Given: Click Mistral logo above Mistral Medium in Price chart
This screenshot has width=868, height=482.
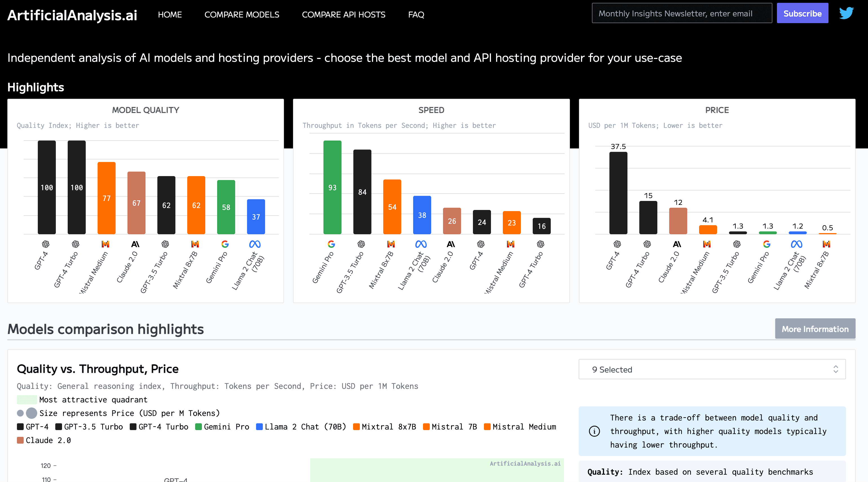Looking at the screenshot, I should (x=707, y=244).
